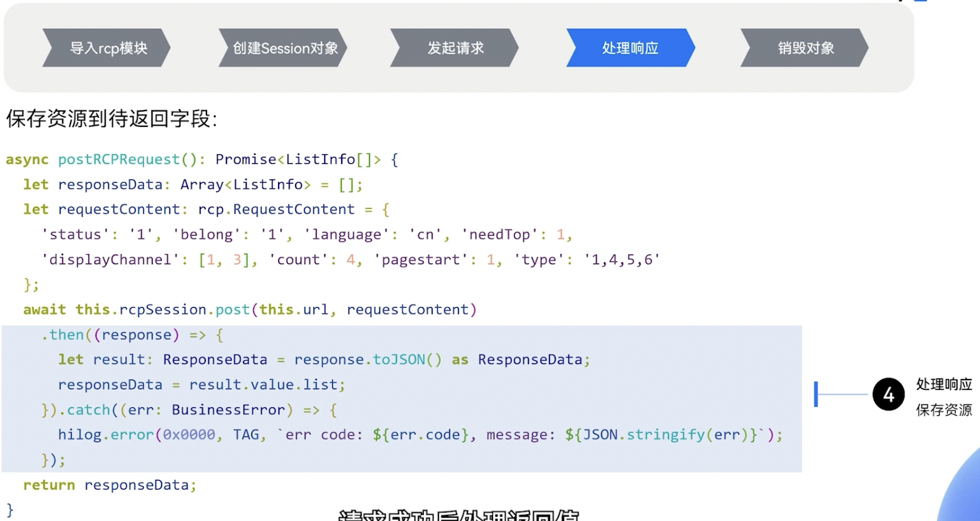The height and width of the screenshot is (521, 980).
Task: Click the await this.rcpSession.post line
Action: pyautogui.click(x=250, y=310)
